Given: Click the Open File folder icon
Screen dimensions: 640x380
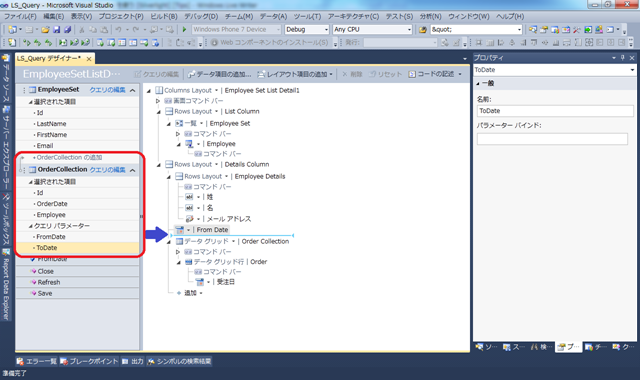Looking at the screenshot, I should click(x=46, y=29).
